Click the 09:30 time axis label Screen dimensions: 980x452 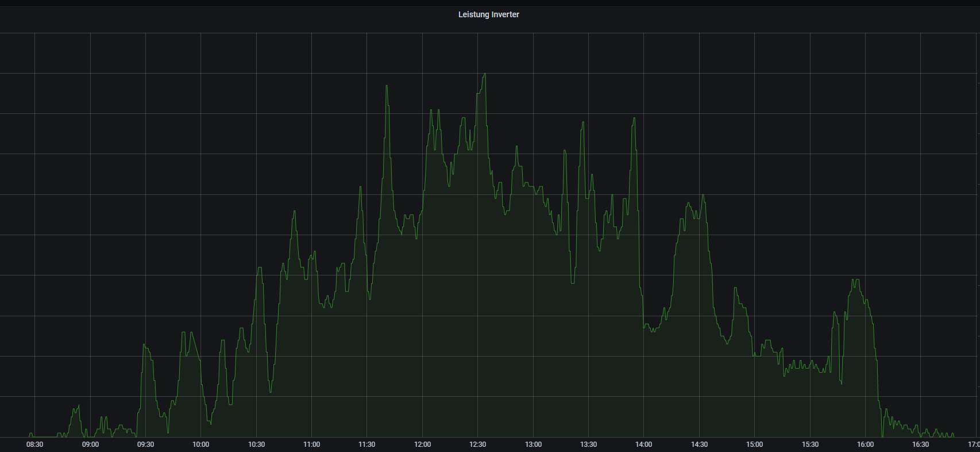tap(145, 445)
